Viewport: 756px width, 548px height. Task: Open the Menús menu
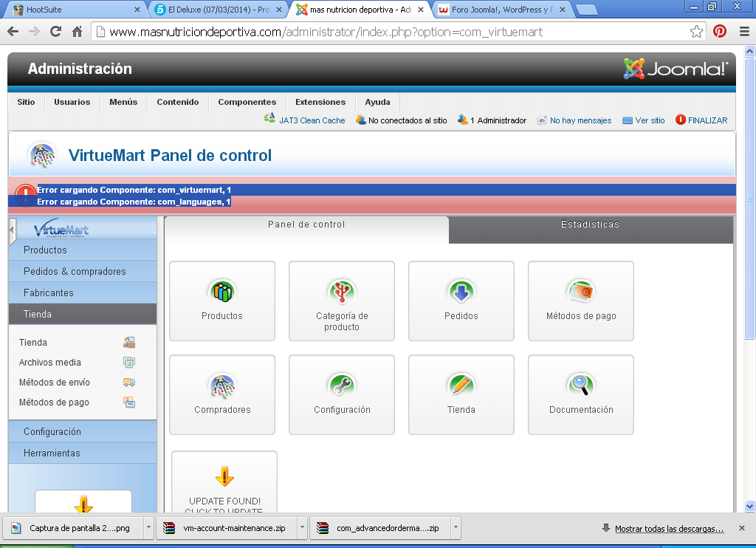coord(123,102)
